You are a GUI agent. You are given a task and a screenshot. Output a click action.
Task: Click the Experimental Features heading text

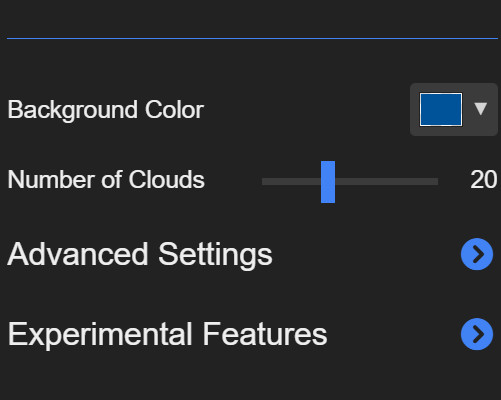tap(167, 335)
